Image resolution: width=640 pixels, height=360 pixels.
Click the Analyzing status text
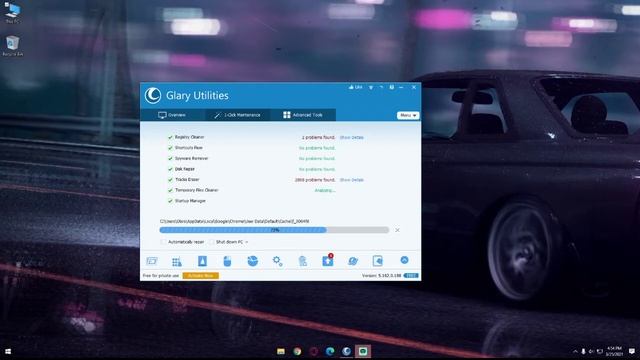(325, 191)
